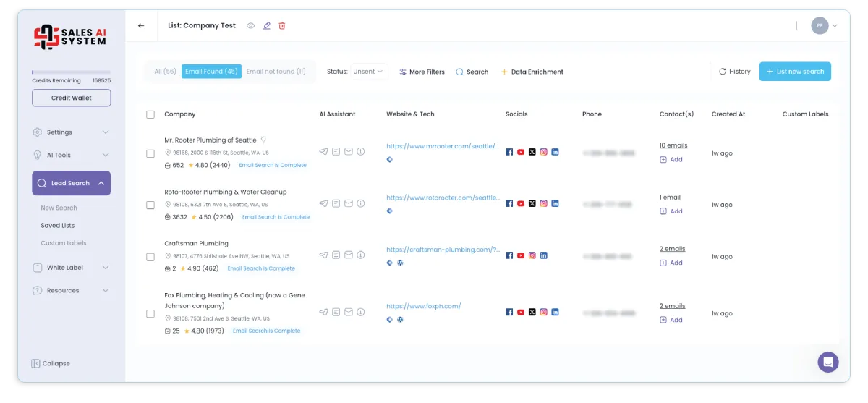
Task: Switch to Email Found (45) tab
Action: [211, 72]
